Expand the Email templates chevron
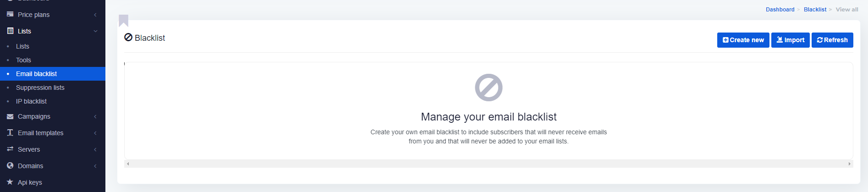 (95, 133)
